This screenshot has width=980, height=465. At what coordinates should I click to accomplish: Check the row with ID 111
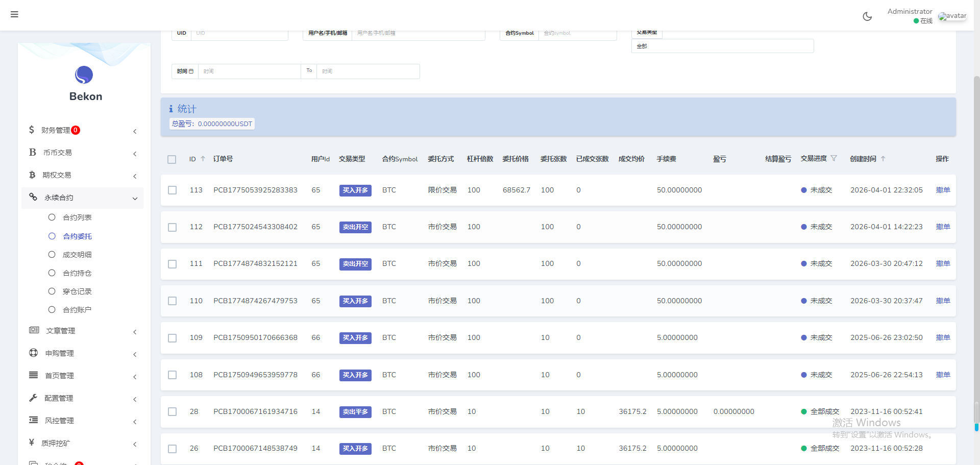point(172,264)
